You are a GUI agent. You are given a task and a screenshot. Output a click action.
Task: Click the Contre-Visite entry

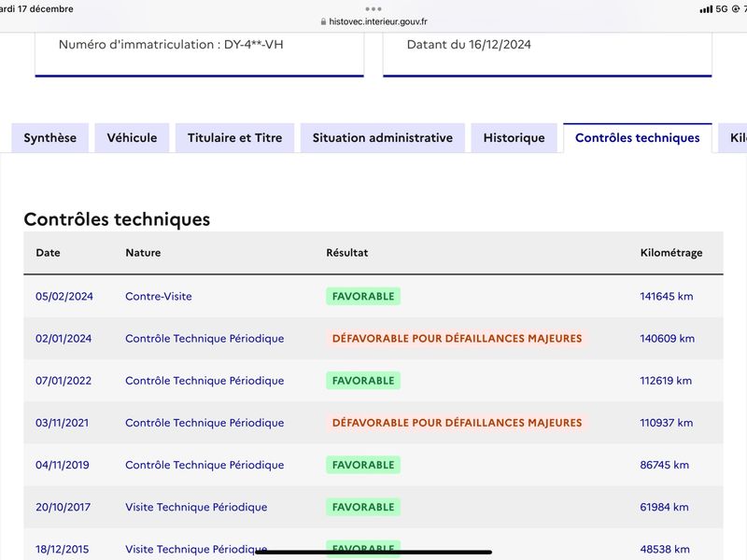click(x=159, y=296)
